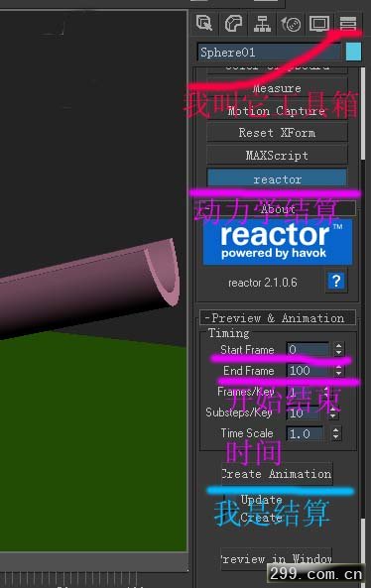Launch the Measure utility

(x=277, y=88)
